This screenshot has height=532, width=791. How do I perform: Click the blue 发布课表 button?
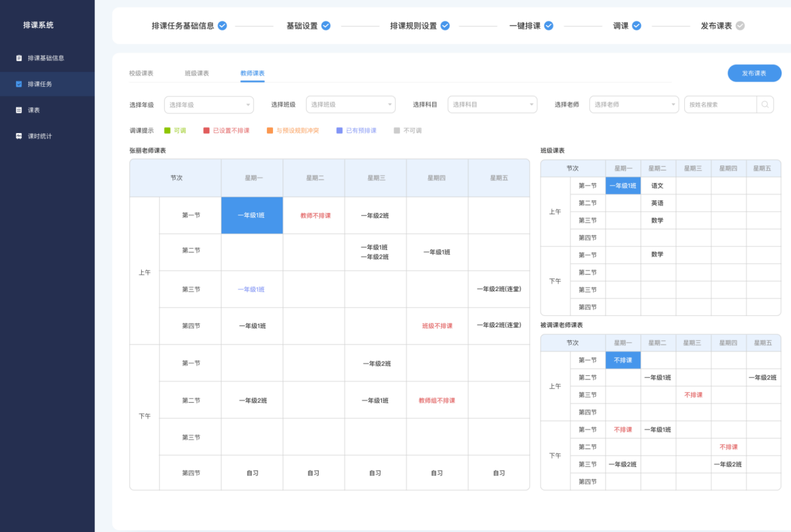coord(754,73)
